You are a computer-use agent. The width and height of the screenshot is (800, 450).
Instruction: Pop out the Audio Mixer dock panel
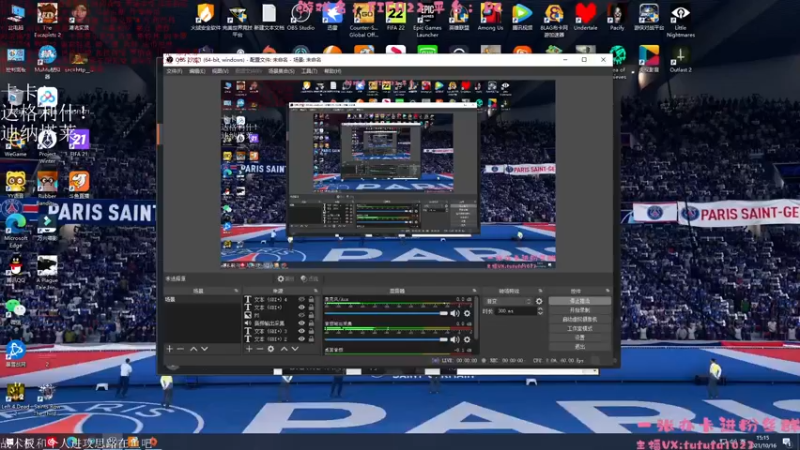click(x=474, y=291)
